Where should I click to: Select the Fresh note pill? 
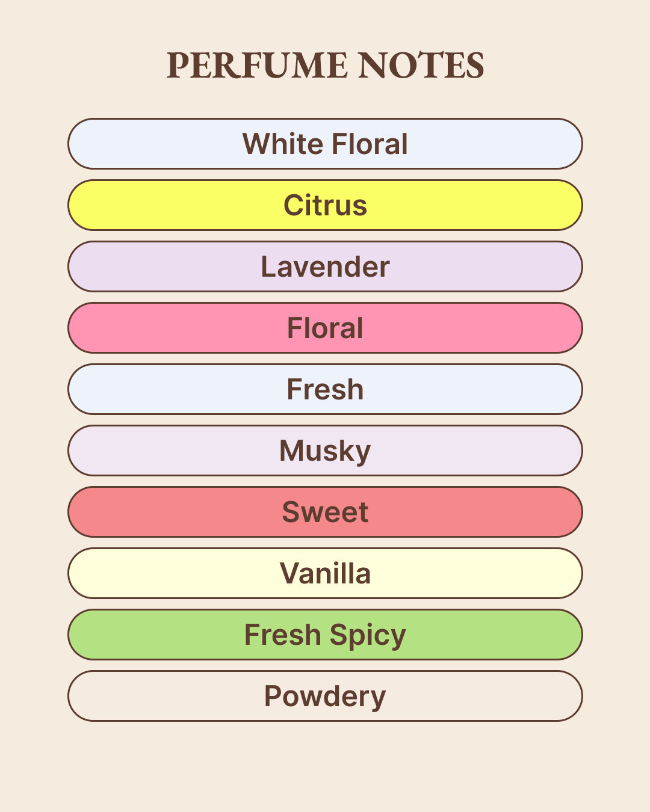[x=325, y=389]
